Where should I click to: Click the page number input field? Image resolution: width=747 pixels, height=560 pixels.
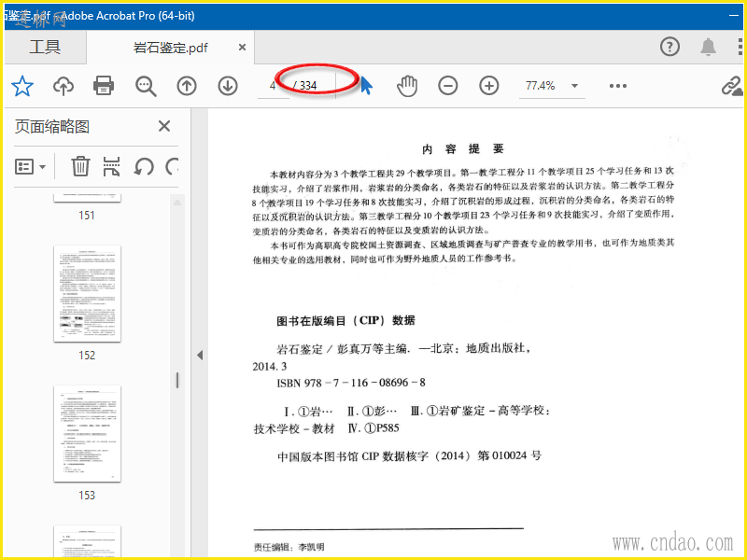point(273,86)
